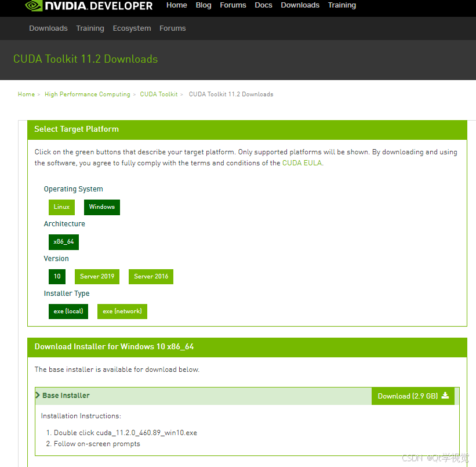
Task: Click the NVIDIA Developer logo
Action: coord(89,5)
